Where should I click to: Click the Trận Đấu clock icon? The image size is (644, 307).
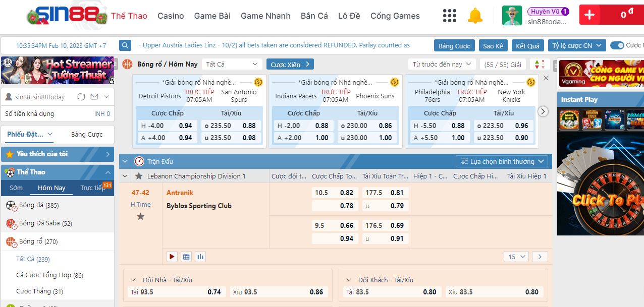(139, 161)
